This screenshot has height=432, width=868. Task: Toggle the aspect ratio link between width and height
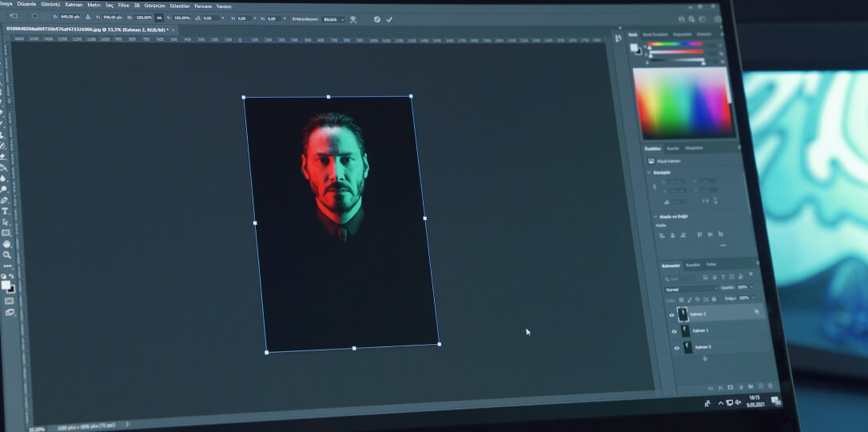pyautogui.click(x=159, y=17)
